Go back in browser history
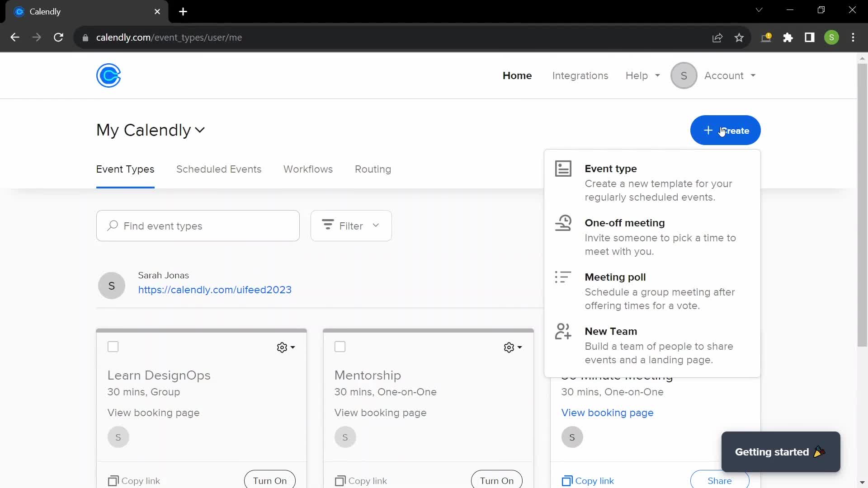Viewport: 868px width, 488px height. 15,38
